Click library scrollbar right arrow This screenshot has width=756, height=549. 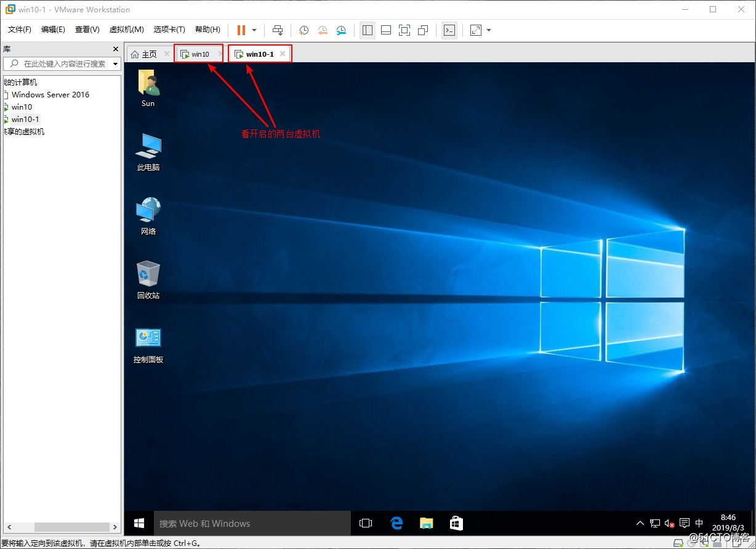115,527
